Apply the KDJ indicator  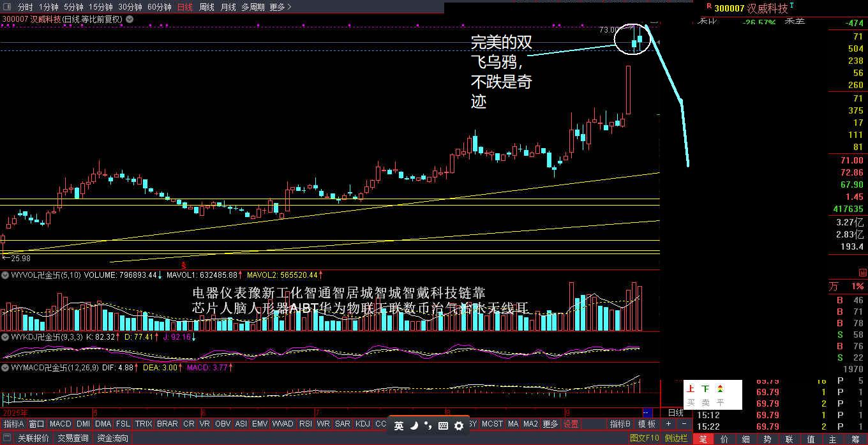tap(363, 424)
